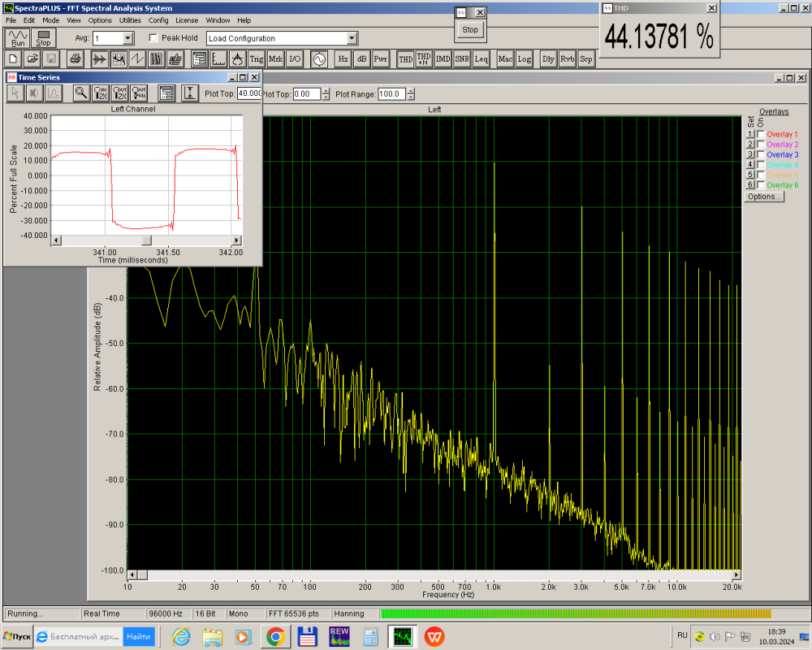The image size is (812, 650).
Task: Click the print icon in toolbar
Action: (75, 59)
